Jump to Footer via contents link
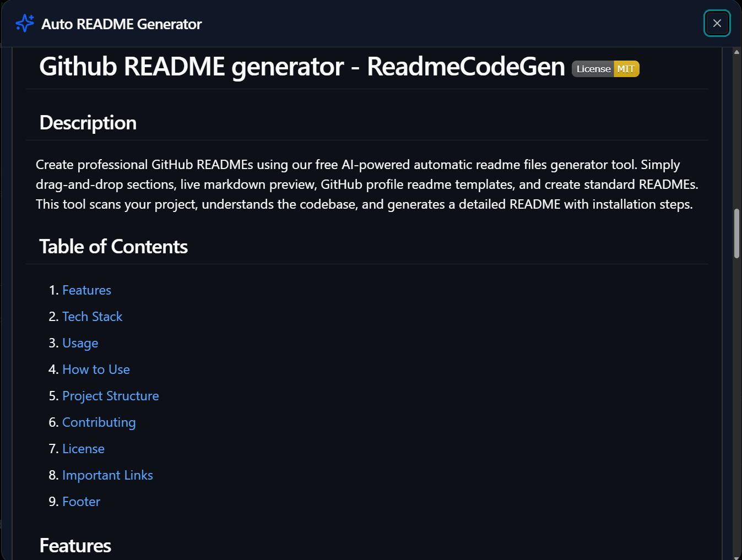This screenshot has height=560, width=742. pos(81,502)
